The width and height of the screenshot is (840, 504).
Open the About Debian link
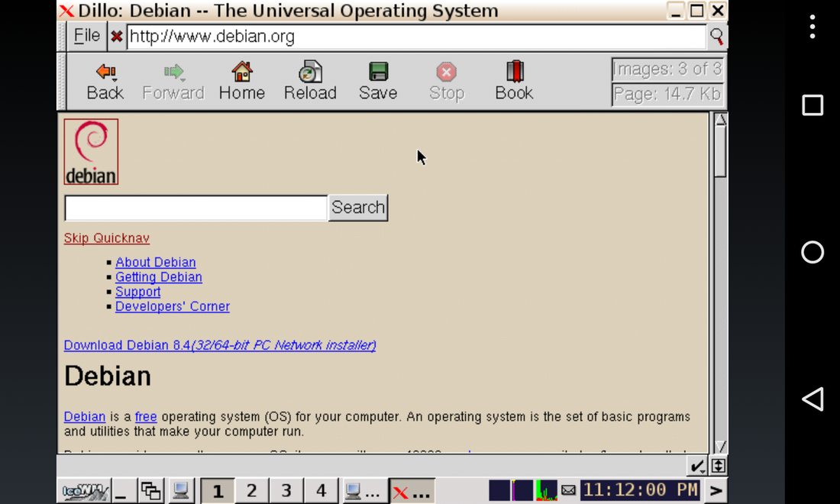click(156, 262)
